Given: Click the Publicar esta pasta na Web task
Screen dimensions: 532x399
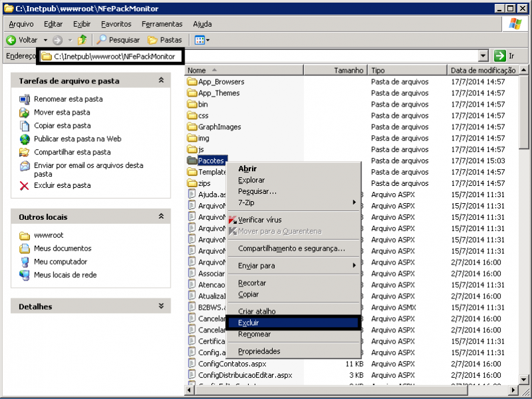Looking at the screenshot, I should point(77,139).
